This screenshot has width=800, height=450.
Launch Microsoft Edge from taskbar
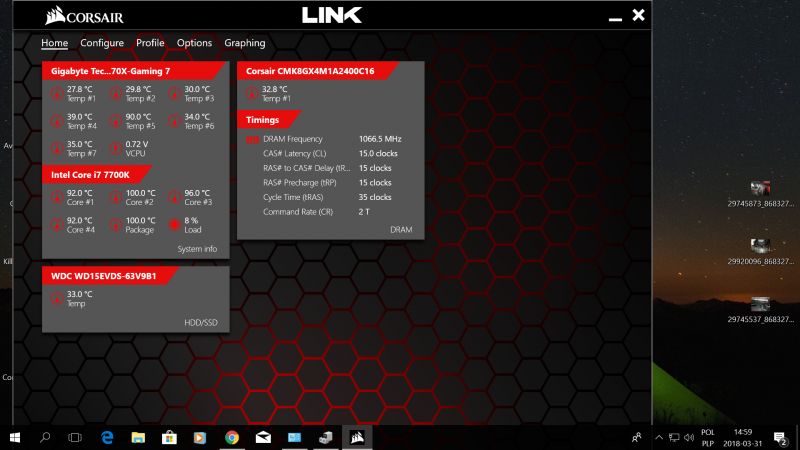(x=107, y=437)
